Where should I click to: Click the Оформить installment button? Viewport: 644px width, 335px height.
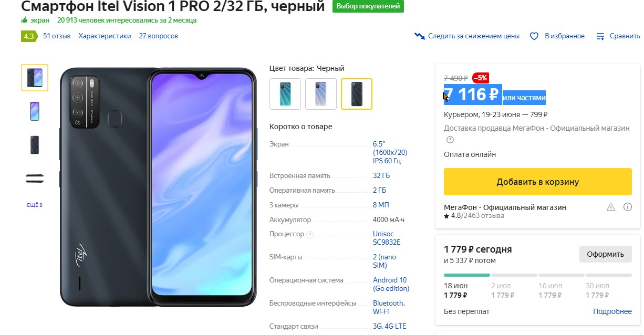click(x=605, y=254)
